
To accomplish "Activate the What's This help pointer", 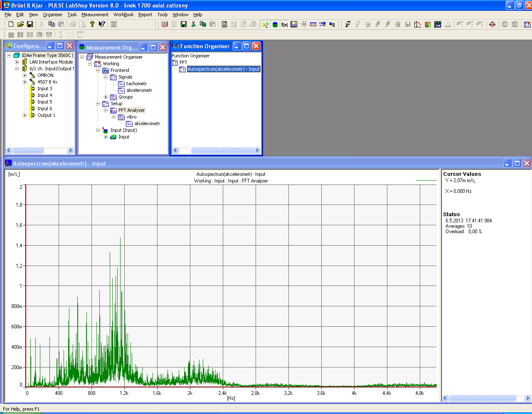I will click(x=102, y=25).
